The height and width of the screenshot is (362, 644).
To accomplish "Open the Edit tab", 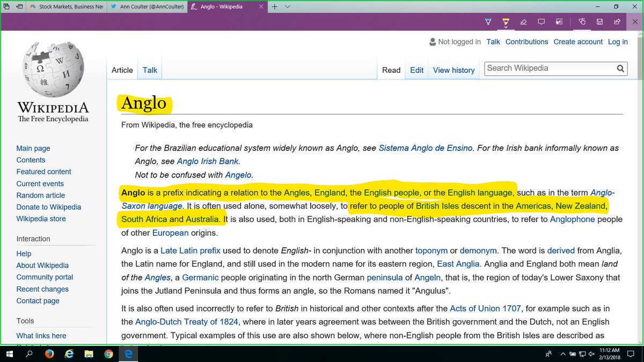I will click(417, 70).
